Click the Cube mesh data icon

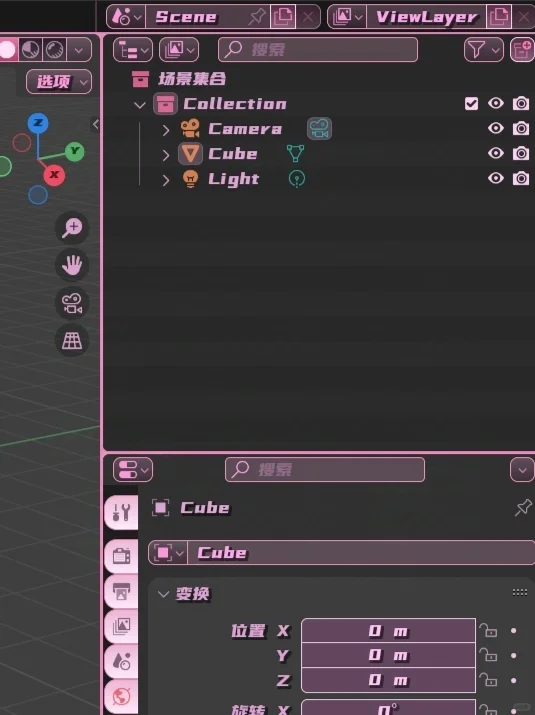coord(296,153)
